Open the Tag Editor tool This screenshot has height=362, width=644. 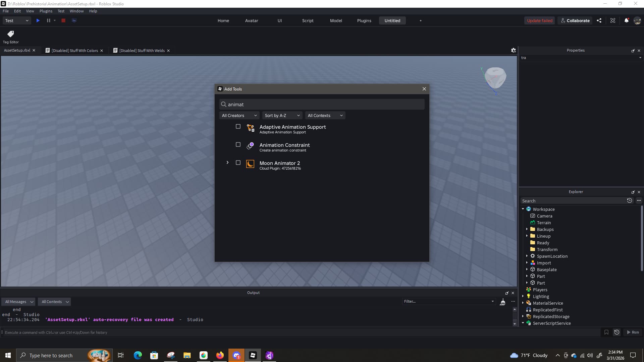(11, 37)
